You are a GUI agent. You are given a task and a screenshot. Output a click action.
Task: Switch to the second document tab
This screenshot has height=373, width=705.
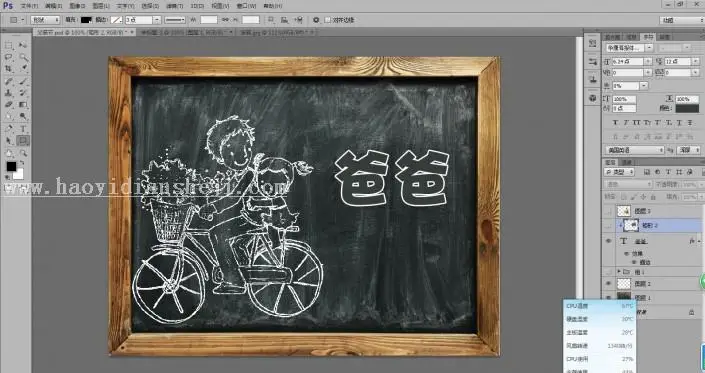[185, 32]
